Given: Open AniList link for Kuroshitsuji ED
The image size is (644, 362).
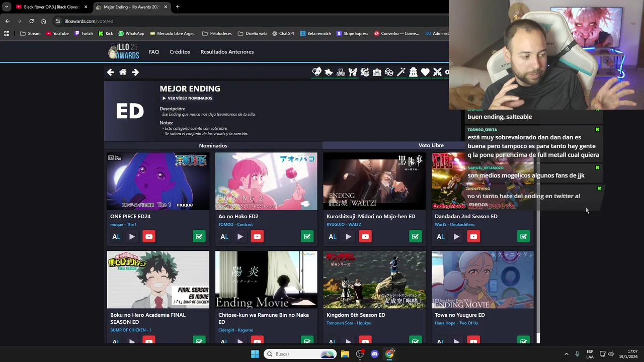Looking at the screenshot, I should click(333, 236).
